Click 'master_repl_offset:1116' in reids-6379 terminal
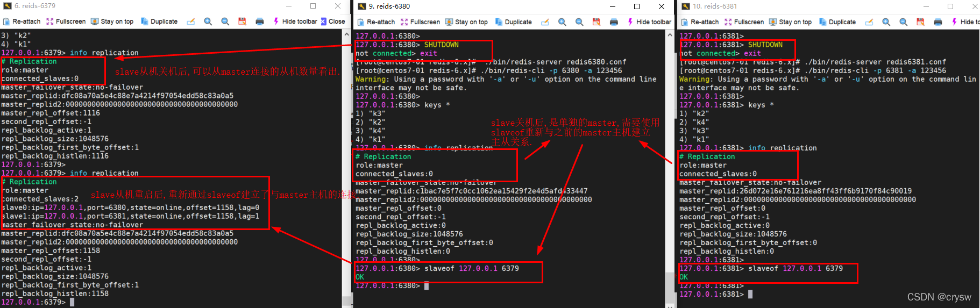 (51, 113)
